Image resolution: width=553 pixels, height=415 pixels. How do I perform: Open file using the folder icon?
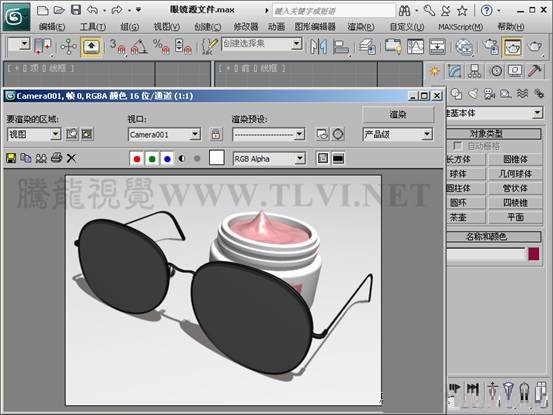tap(59, 10)
